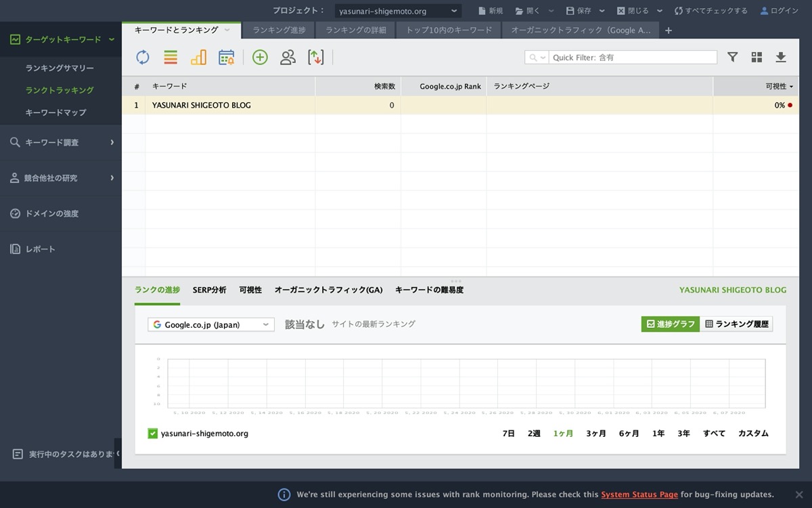Click the download export icon
The width and height of the screenshot is (812, 508).
point(781,58)
